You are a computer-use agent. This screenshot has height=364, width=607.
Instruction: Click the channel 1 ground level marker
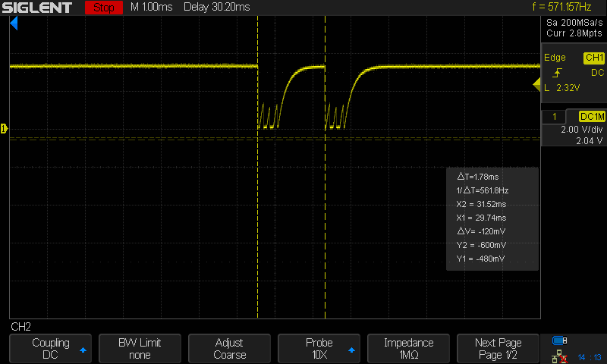[x=4, y=128]
